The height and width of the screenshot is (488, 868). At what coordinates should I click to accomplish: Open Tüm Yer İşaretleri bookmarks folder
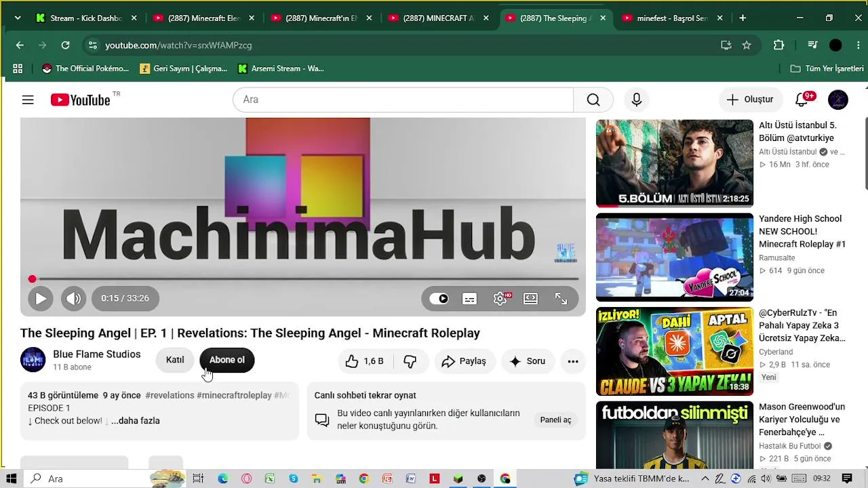coord(827,68)
